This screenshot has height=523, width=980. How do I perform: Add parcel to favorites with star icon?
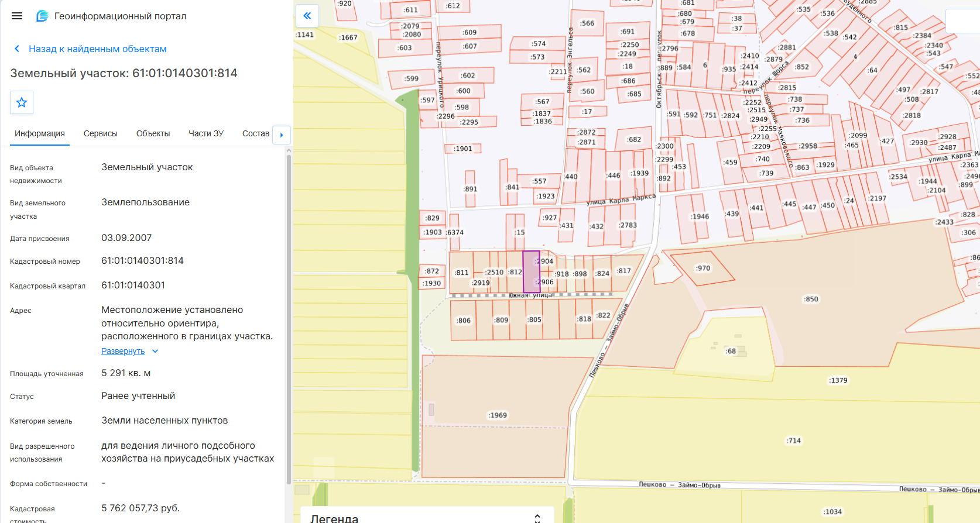[x=22, y=102]
